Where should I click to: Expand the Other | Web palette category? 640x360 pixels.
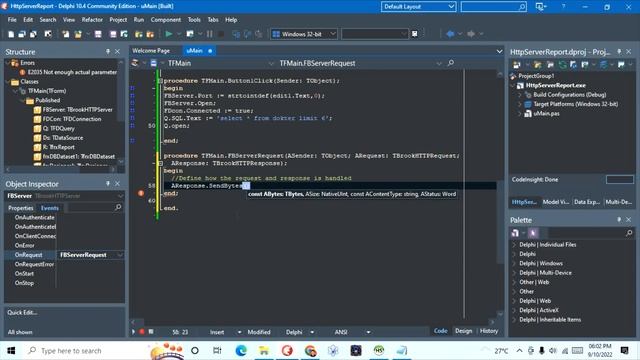514,282
